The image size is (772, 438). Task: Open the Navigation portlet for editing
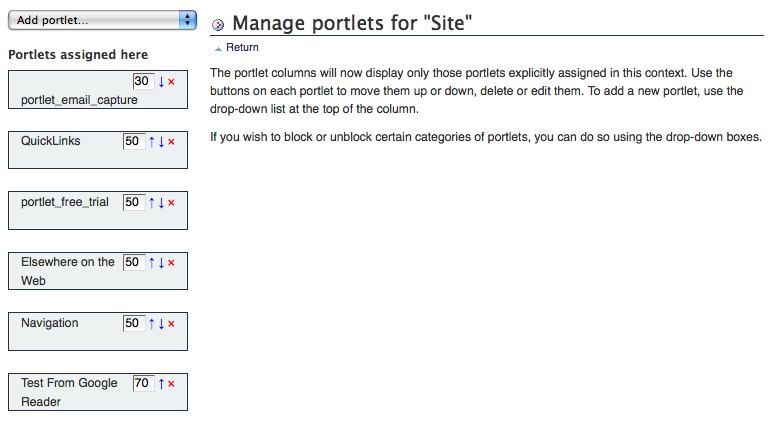pyautogui.click(x=49, y=323)
